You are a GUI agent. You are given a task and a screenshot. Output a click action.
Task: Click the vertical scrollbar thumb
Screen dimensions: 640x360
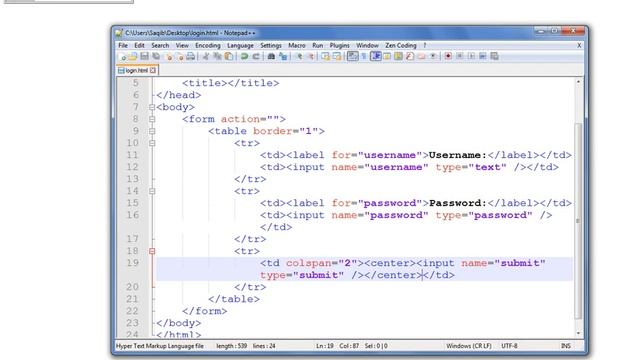[578, 220]
